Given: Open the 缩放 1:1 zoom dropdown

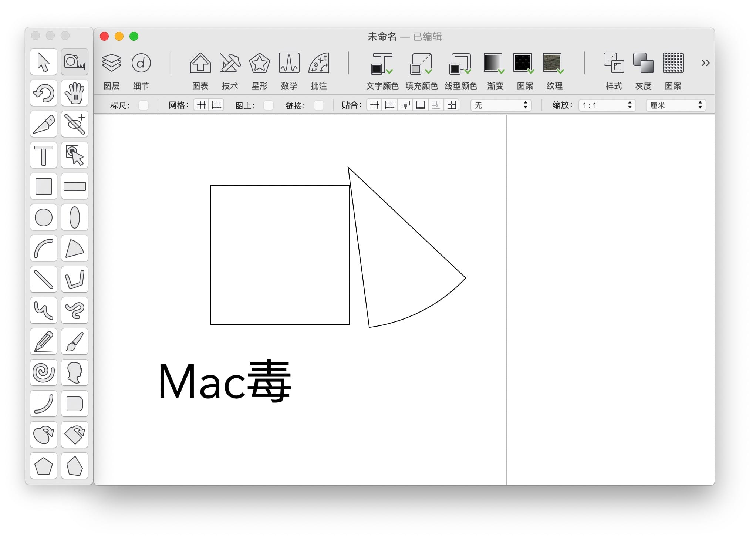Looking at the screenshot, I should [607, 106].
